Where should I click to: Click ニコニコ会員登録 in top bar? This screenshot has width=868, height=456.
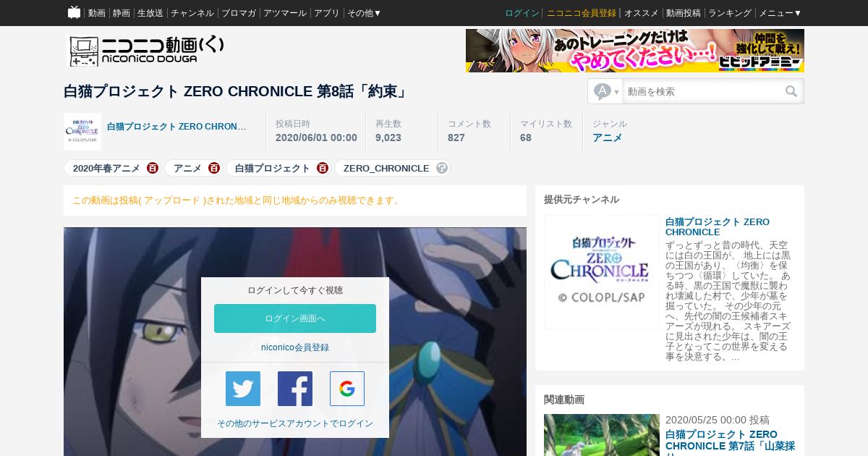(582, 13)
